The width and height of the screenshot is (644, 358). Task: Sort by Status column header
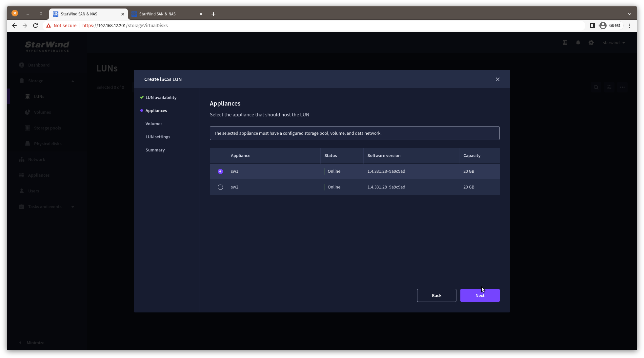331,156
